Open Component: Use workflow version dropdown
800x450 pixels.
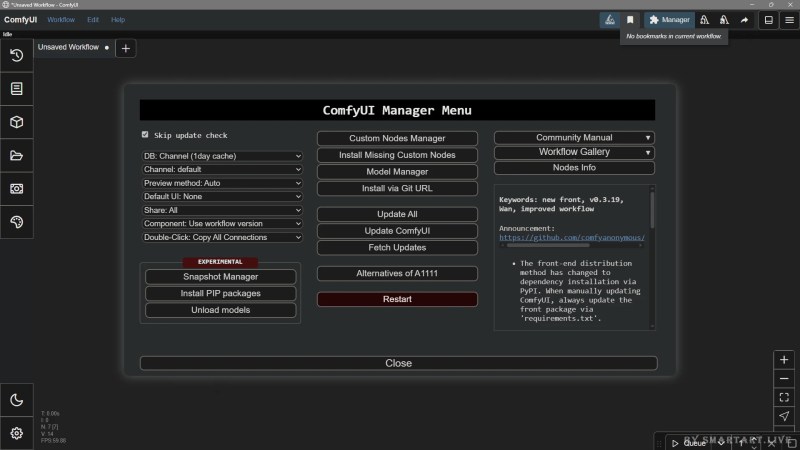pyautogui.click(x=222, y=223)
